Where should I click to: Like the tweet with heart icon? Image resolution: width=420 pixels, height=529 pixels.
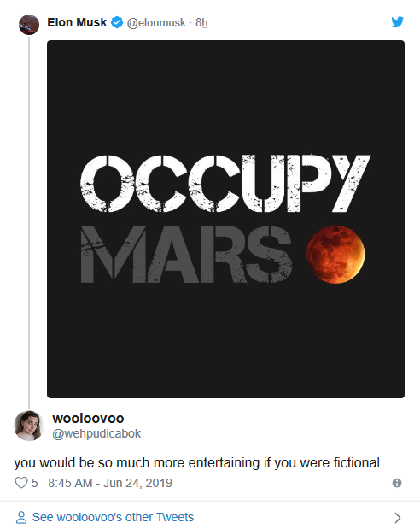(21, 483)
